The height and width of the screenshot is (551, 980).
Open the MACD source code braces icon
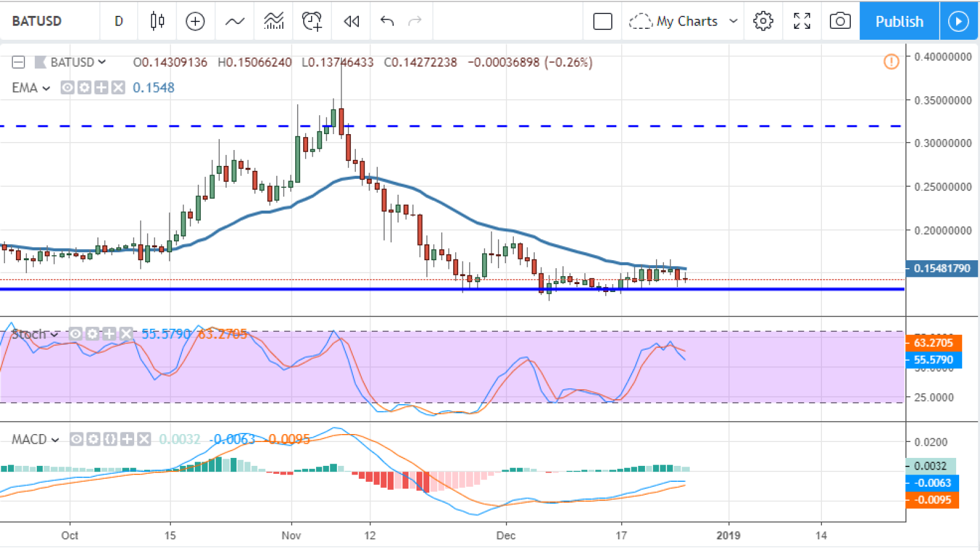point(110,439)
